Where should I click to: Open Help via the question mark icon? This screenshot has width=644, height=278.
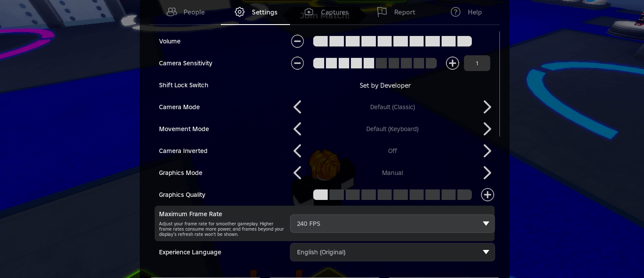(456, 12)
